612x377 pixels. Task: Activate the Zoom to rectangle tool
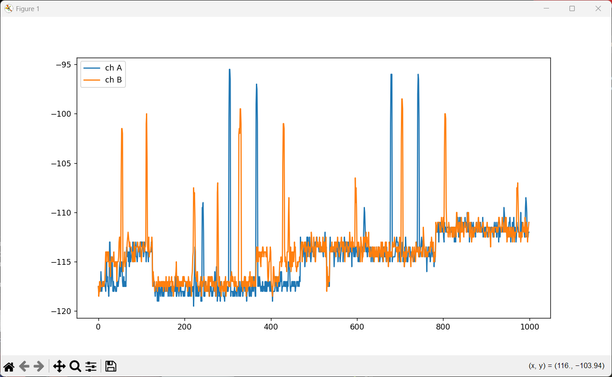pos(75,366)
